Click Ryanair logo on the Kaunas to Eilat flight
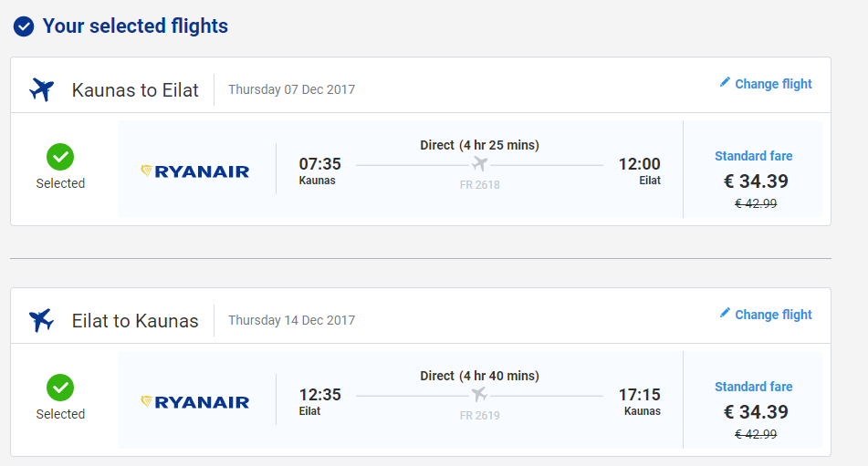868x466 pixels. [x=195, y=171]
